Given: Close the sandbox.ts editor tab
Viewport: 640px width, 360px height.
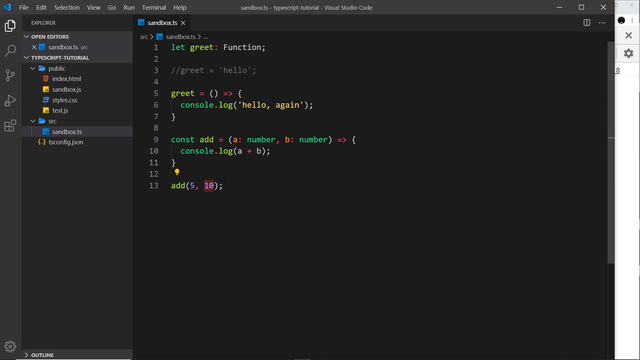Looking at the screenshot, I should point(183,23).
